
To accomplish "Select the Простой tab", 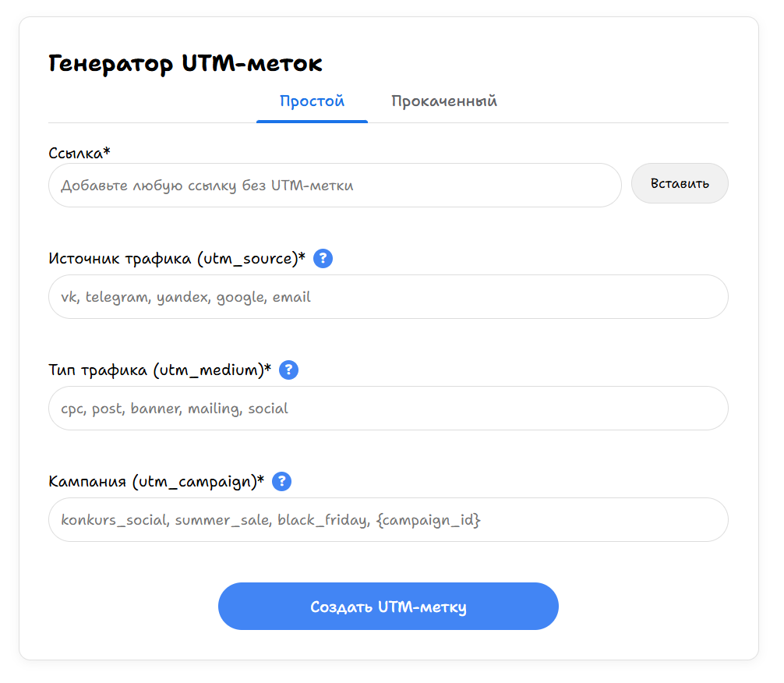I will coord(312,101).
